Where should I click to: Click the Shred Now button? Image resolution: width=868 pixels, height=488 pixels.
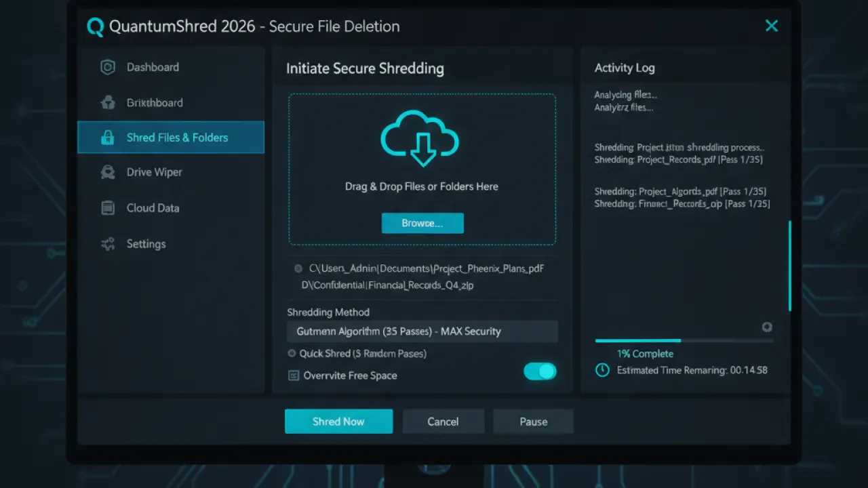tap(338, 422)
